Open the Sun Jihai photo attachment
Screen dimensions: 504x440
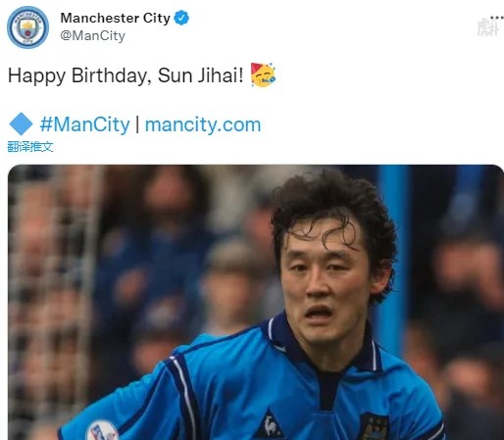(256, 302)
